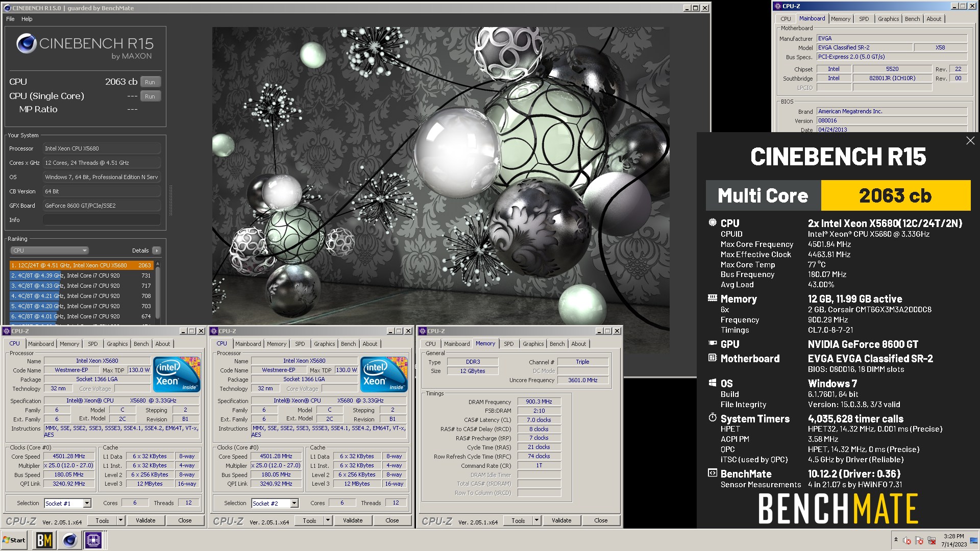Open Tools dropdown arrow in Socket #2 CPU-Z
The width and height of the screenshot is (980, 551).
pos(328,520)
